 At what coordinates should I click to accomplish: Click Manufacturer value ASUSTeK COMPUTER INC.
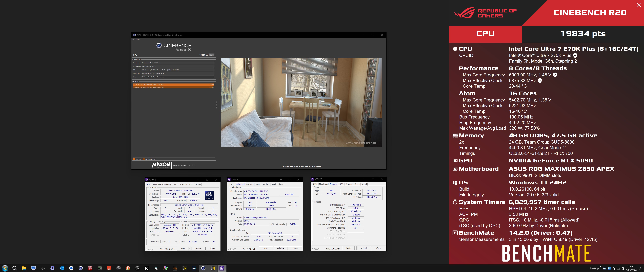[271, 191]
